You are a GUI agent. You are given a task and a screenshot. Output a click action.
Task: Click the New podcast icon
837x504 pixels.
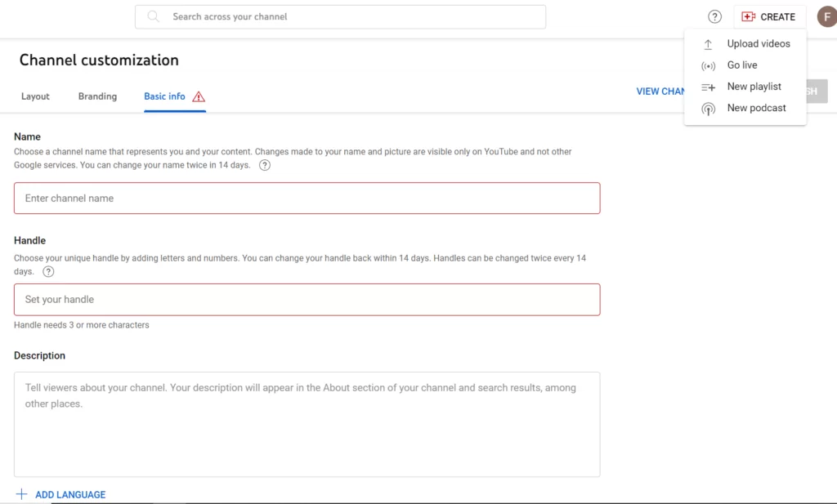click(708, 109)
